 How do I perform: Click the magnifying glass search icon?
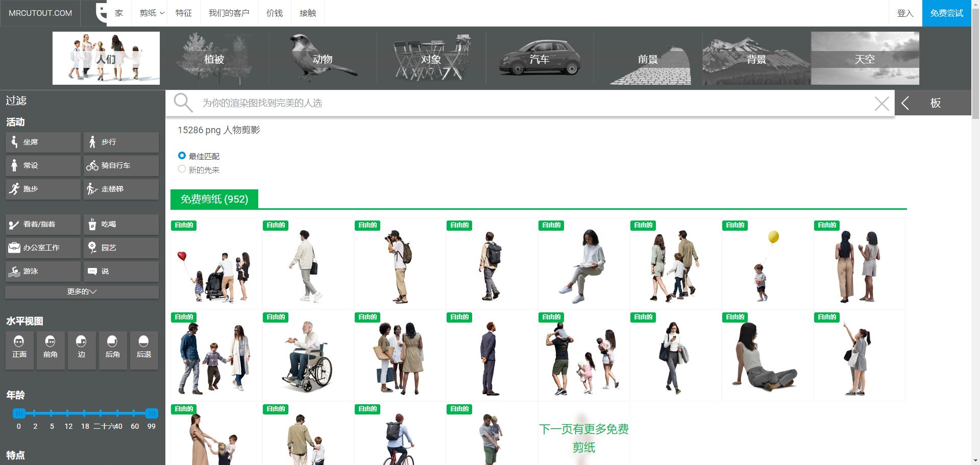(183, 103)
